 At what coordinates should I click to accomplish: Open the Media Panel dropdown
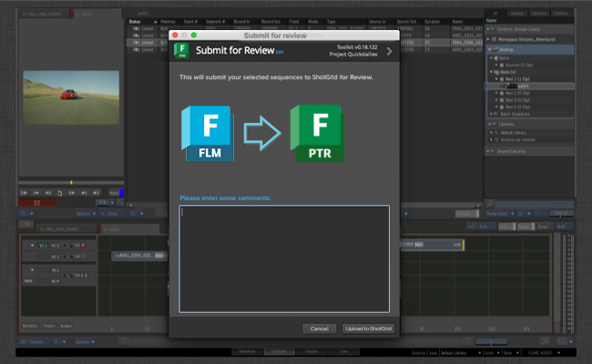click(x=500, y=214)
